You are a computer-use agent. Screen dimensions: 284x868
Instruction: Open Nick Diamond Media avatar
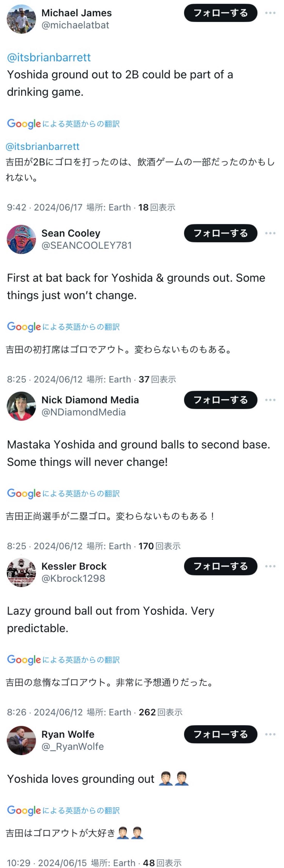pos(21,406)
